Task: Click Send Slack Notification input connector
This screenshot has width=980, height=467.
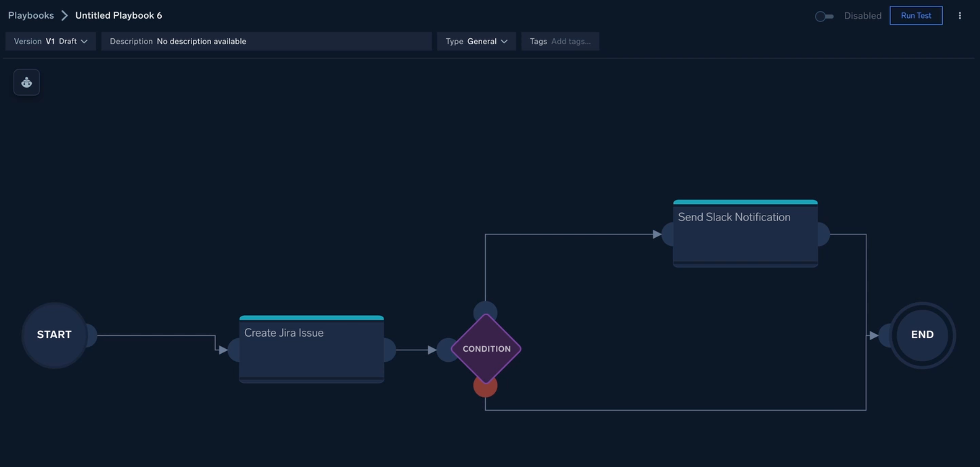Action: (x=668, y=234)
